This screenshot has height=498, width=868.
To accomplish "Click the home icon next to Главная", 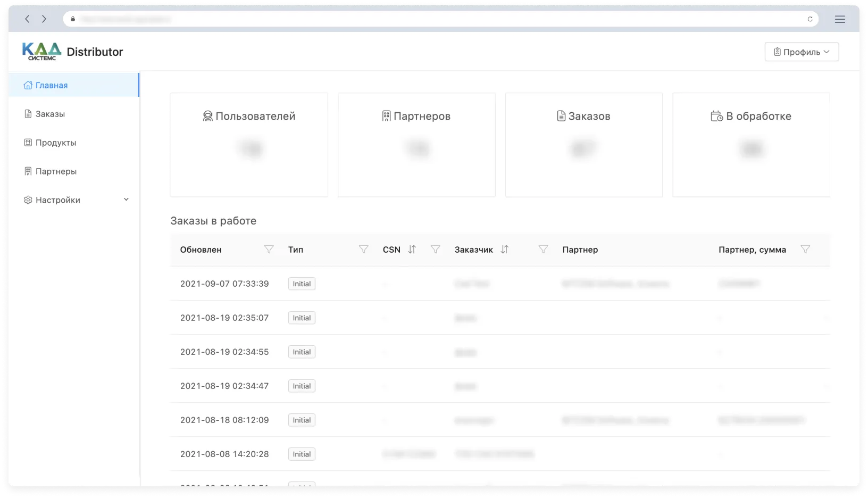I will (28, 85).
